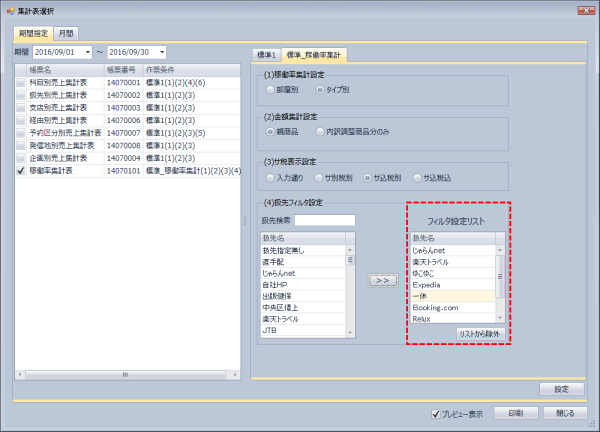The image size is (600, 432).
Task: Tick the 科目別売上集計表 checkbox
Action: (x=21, y=83)
